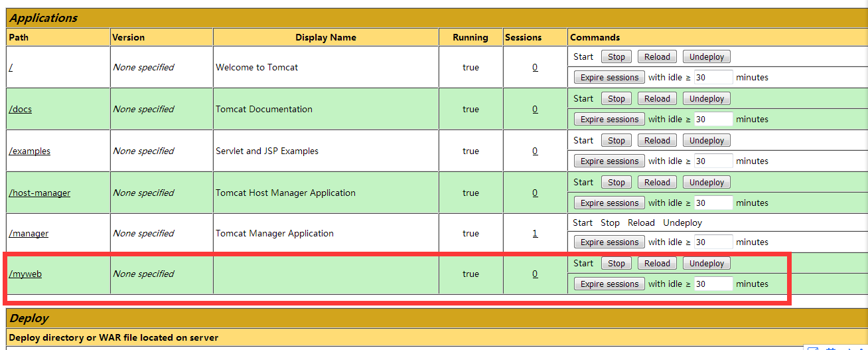Image resolution: width=868 pixels, height=350 pixels.
Task: Stop the /host-manager application
Action: click(616, 183)
